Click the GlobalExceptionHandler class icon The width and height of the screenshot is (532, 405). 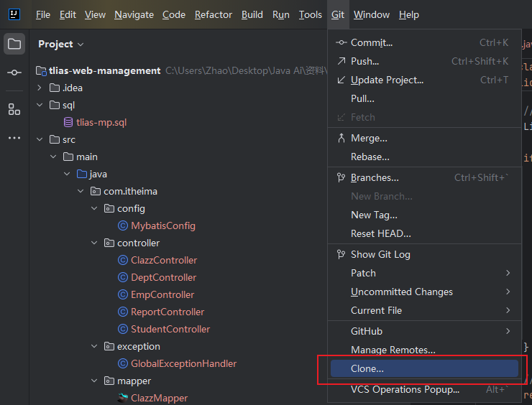[x=122, y=363]
